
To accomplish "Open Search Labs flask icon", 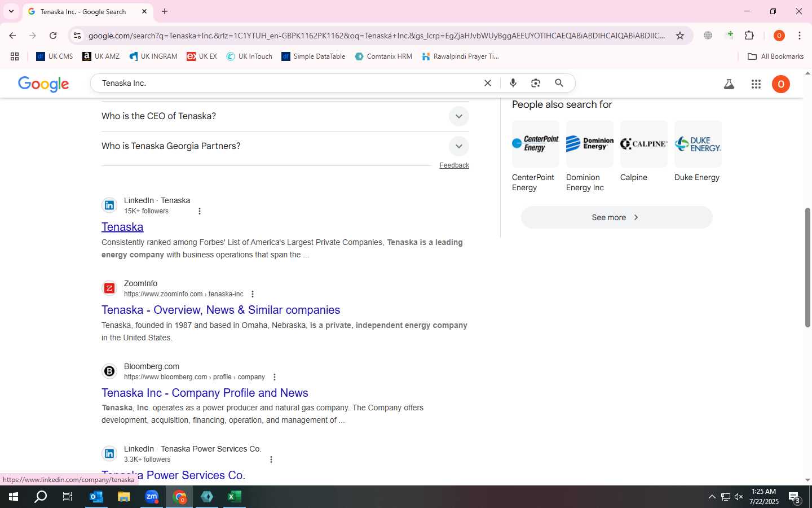I will click(729, 84).
